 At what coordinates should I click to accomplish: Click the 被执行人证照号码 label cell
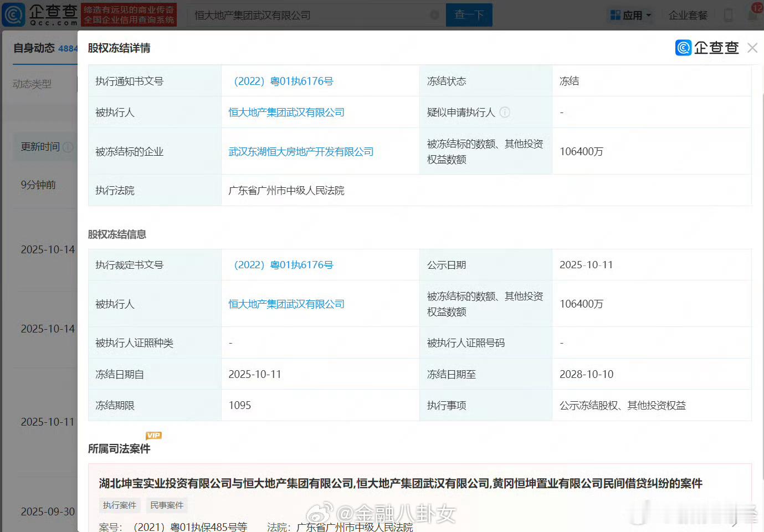tap(486, 343)
